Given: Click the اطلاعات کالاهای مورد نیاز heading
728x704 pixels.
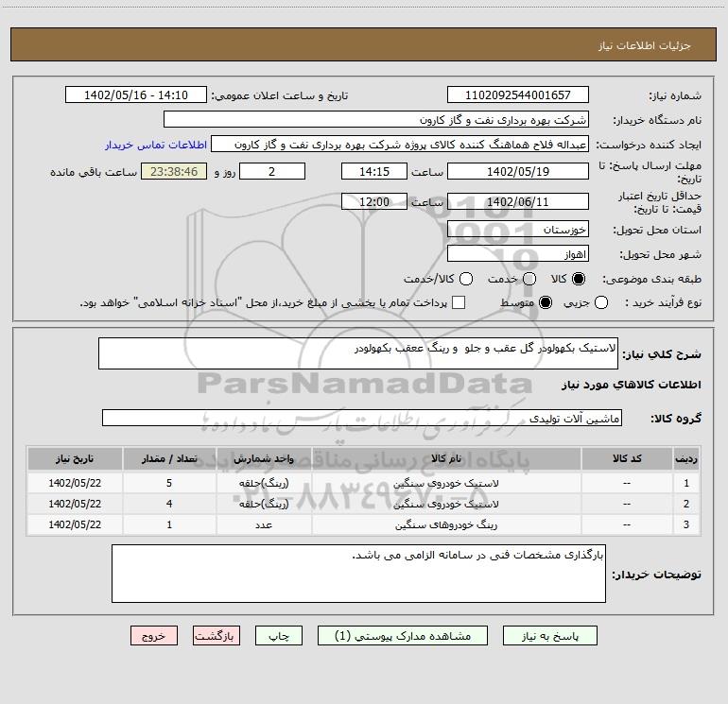Looking at the screenshot, I should [x=631, y=385].
